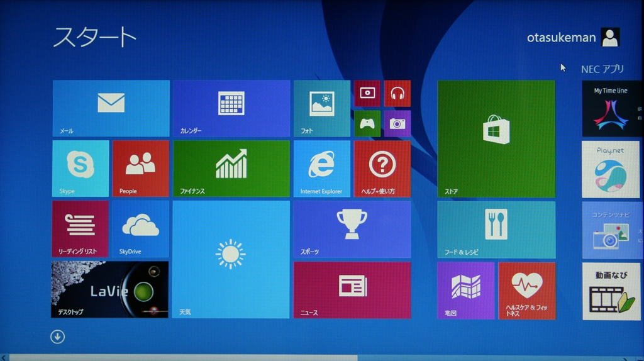This screenshot has height=361, width=644.
Task: Open the フォト photo tile
Action: [322, 108]
